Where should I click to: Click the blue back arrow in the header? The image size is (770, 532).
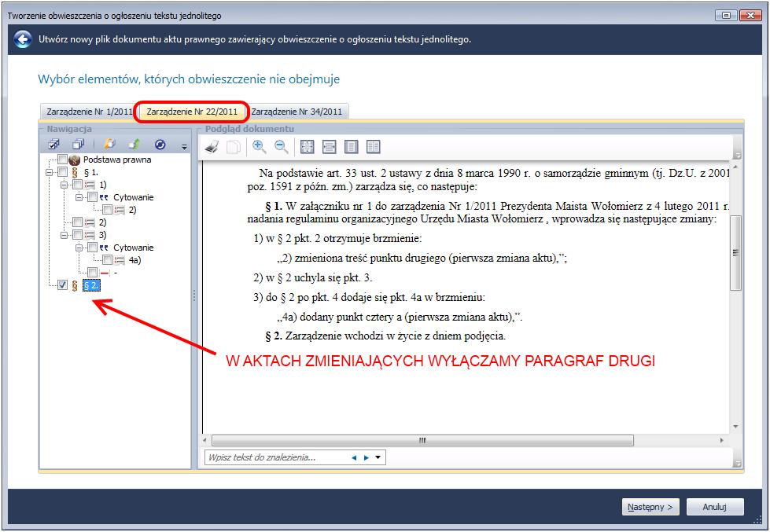pyautogui.click(x=23, y=39)
